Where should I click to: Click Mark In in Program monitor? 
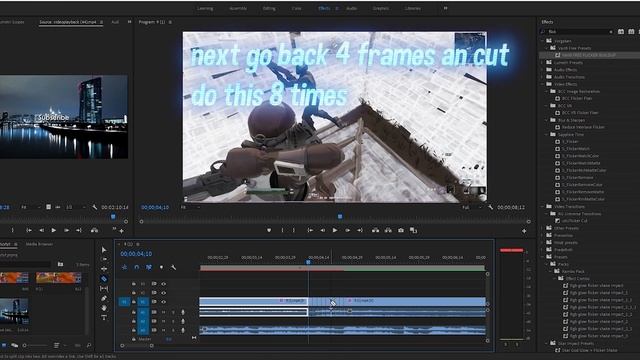coord(282,230)
